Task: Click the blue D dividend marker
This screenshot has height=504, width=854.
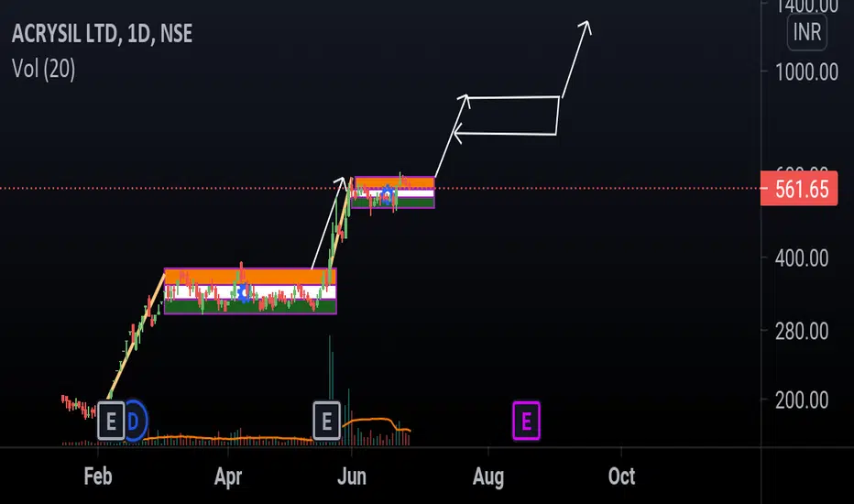Action: point(137,420)
